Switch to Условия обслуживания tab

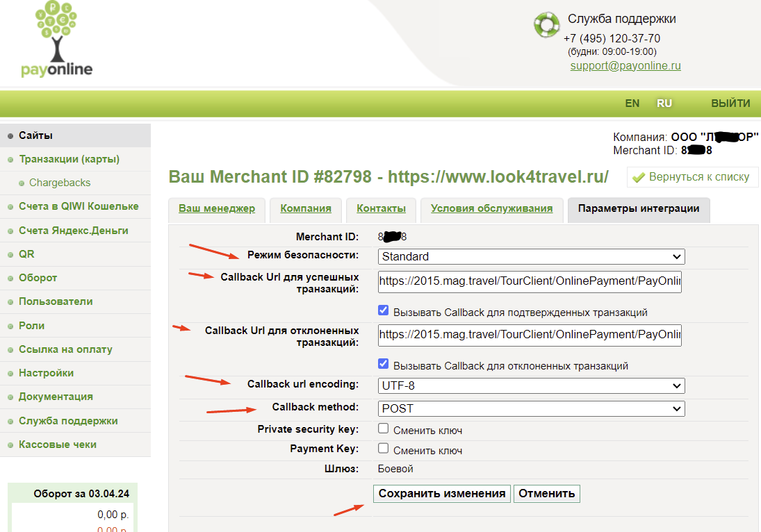pyautogui.click(x=491, y=208)
